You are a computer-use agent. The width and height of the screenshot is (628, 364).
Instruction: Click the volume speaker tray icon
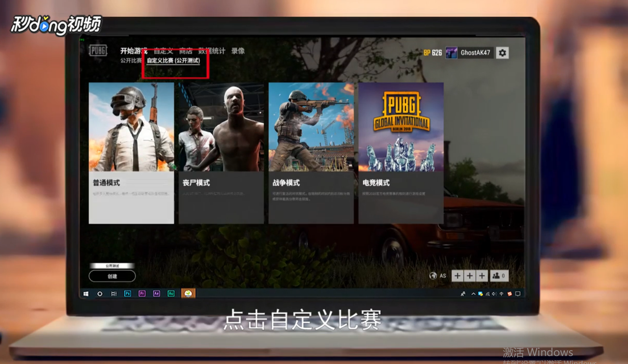click(x=494, y=294)
